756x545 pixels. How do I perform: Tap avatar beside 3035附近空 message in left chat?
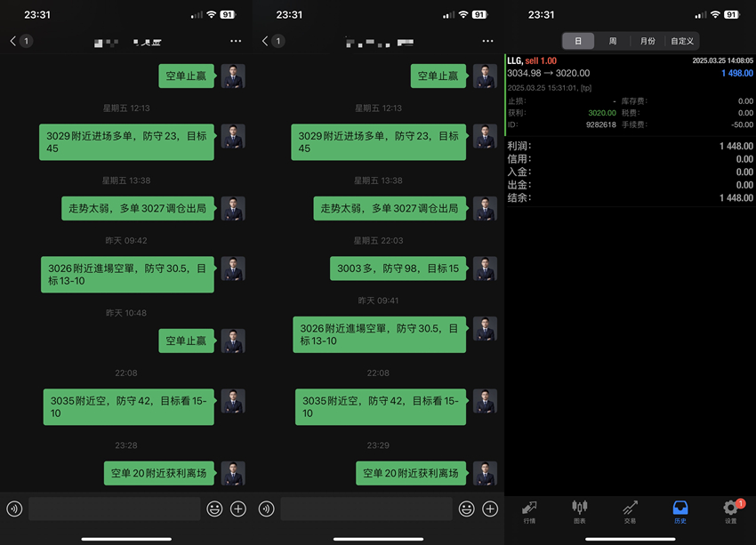pyautogui.click(x=233, y=401)
